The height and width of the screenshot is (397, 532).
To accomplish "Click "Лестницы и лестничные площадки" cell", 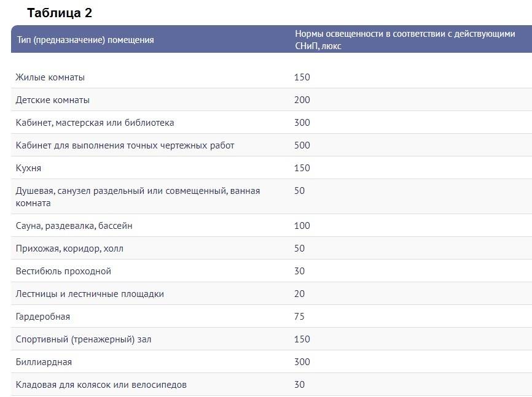I will (90, 294).
